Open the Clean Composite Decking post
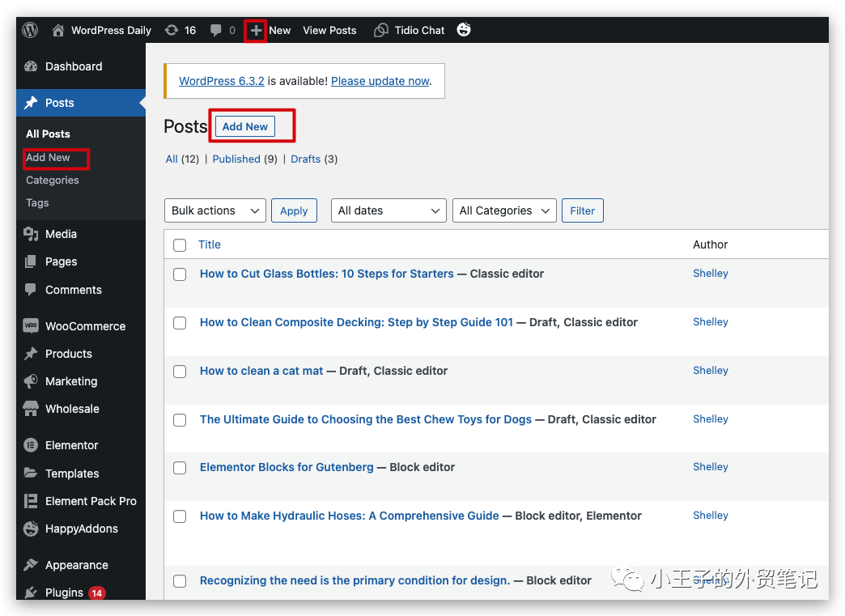The height and width of the screenshot is (616, 845). 356,321
